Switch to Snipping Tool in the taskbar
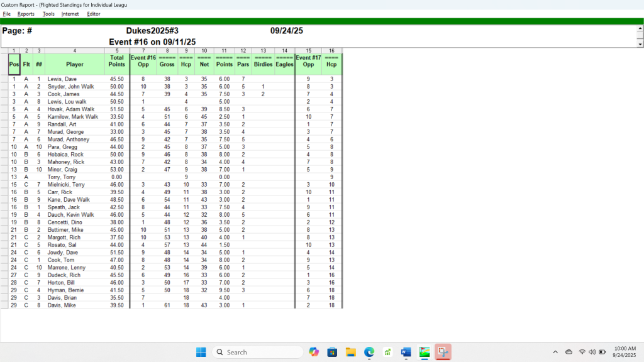Image resolution: width=644 pixels, height=362 pixels. click(x=443, y=352)
